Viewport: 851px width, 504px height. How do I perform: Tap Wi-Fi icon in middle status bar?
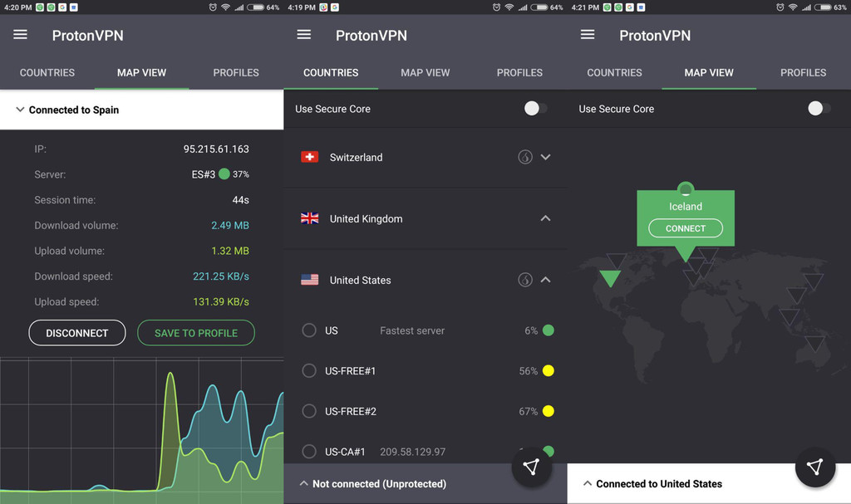[509, 7]
